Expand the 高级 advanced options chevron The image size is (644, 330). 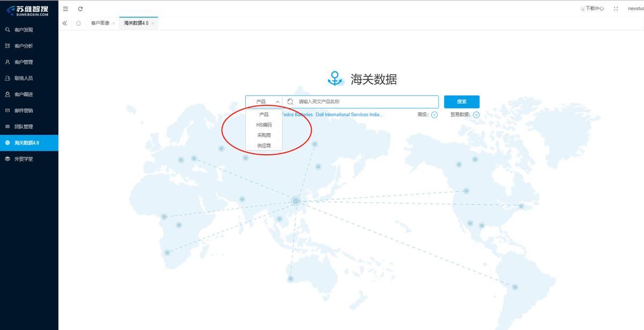tap(434, 114)
